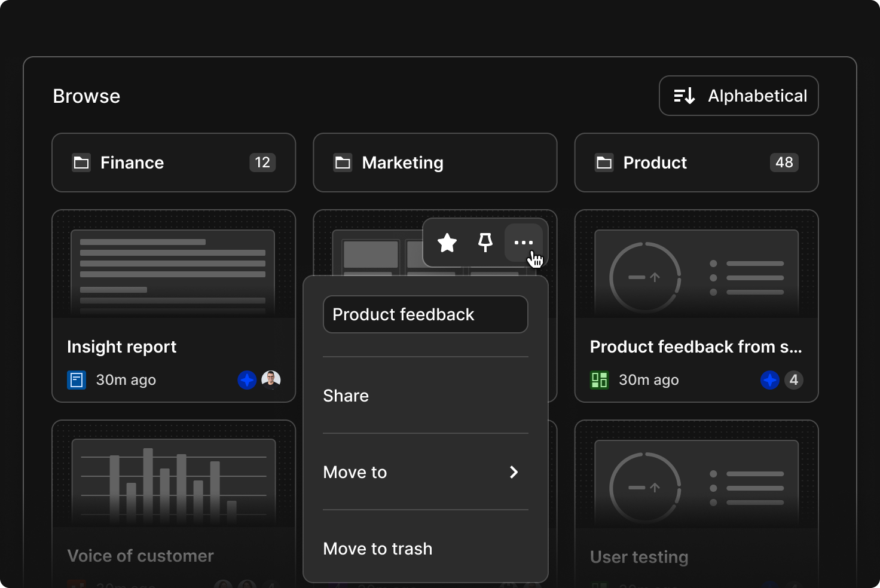Toggle the pin on the hovered card
The height and width of the screenshot is (588, 880).
coord(485,243)
